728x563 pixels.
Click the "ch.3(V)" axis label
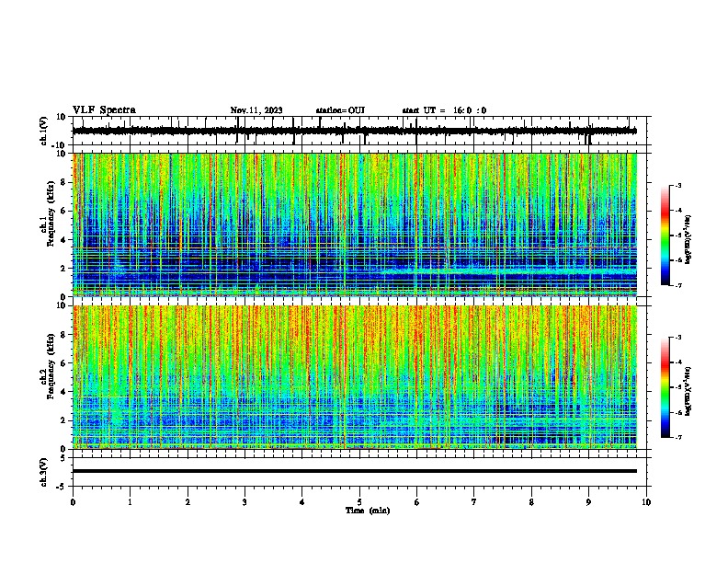44,472
